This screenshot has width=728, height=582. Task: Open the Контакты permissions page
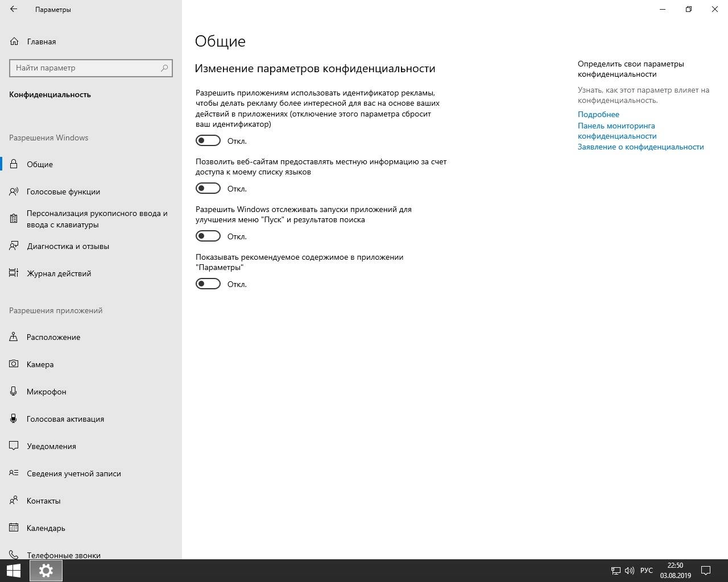click(91, 501)
